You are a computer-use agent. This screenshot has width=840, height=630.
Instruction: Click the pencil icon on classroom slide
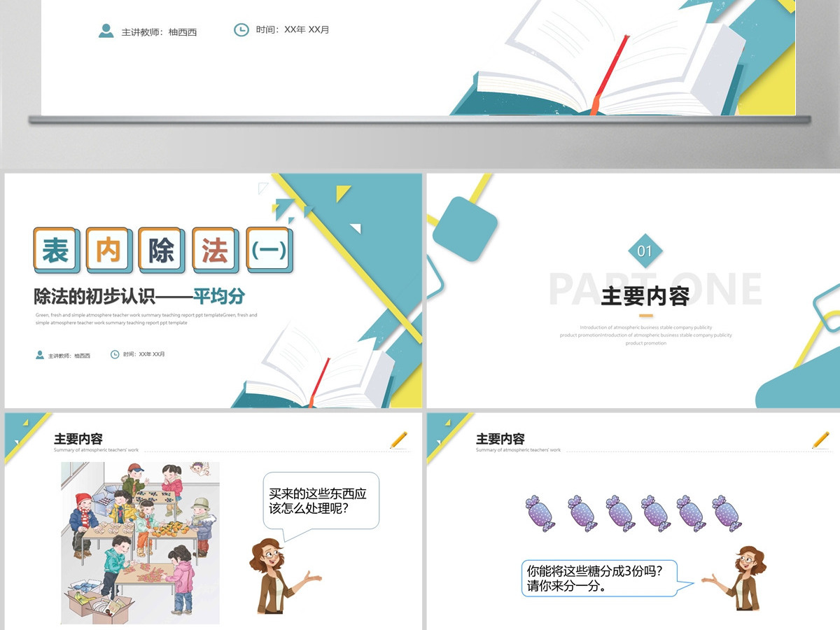coord(398,440)
